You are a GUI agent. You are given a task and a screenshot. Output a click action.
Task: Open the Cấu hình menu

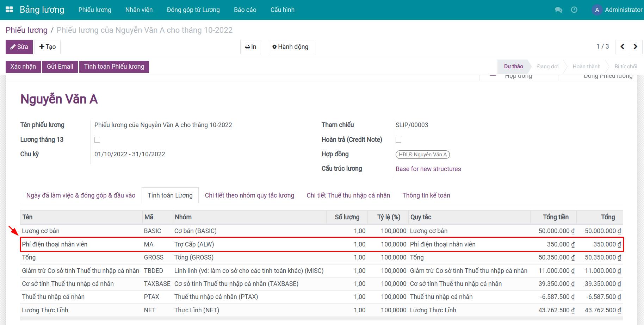(282, 10)
